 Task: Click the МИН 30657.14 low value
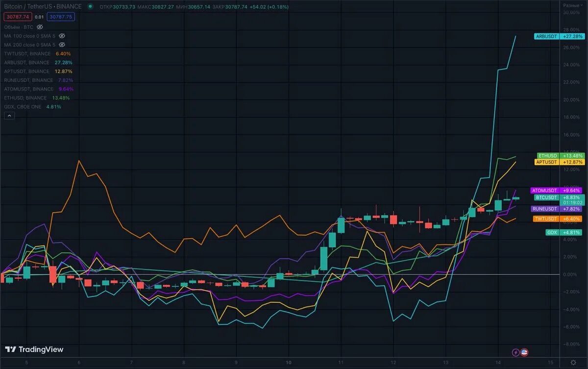pos(193,7)
